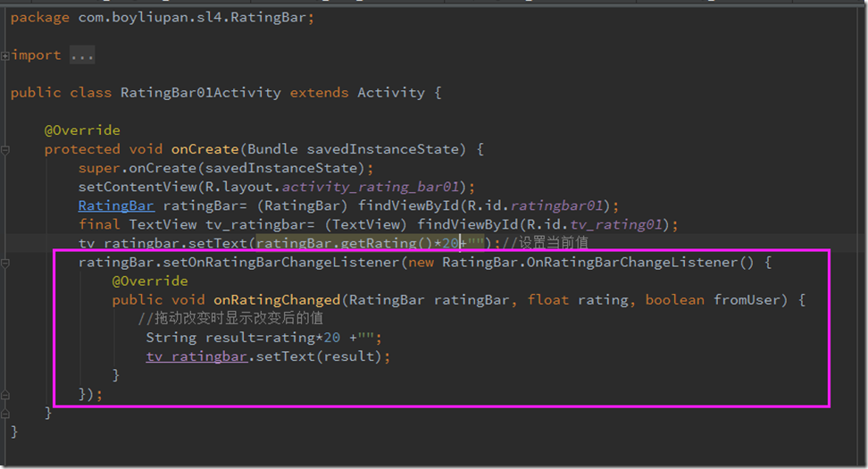Click the setContentView call

tap(138, 188)
